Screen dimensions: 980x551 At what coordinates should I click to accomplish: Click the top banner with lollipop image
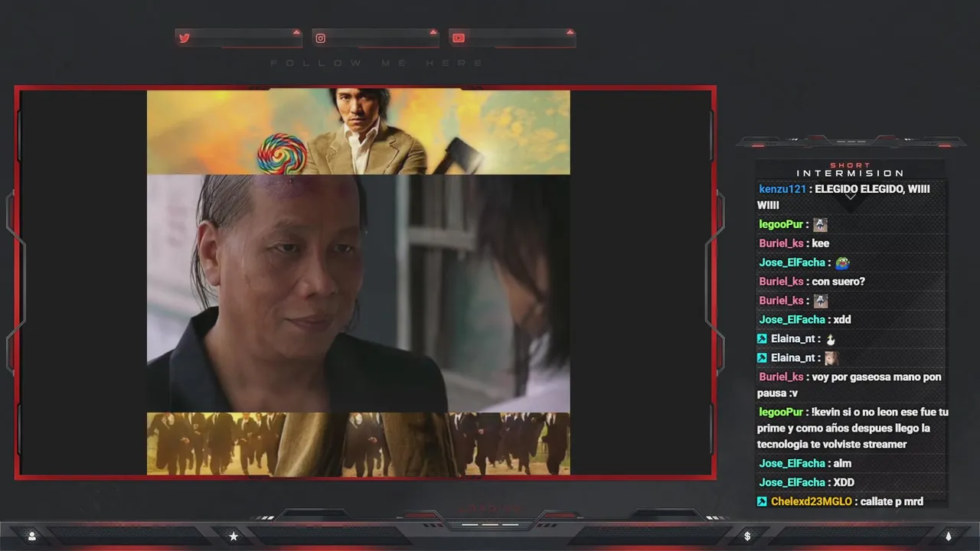(358, 132)
